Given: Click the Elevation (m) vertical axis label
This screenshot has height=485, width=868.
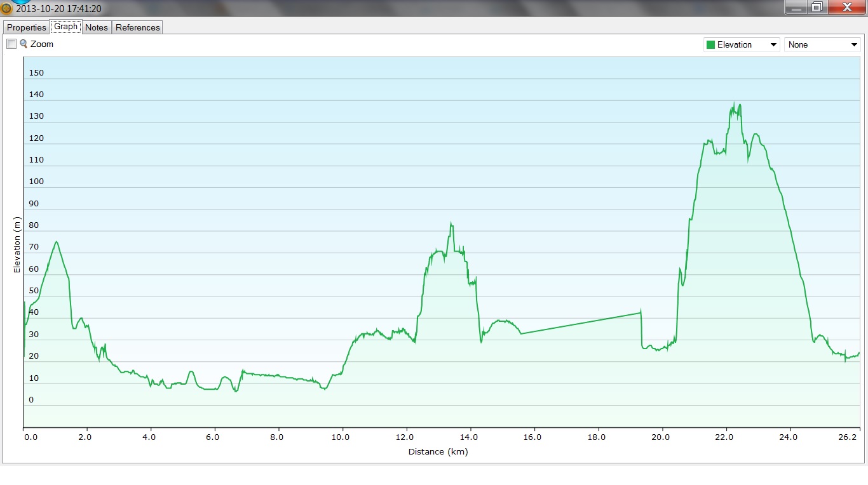Looking at the screenshot, I should pos(17,245).
